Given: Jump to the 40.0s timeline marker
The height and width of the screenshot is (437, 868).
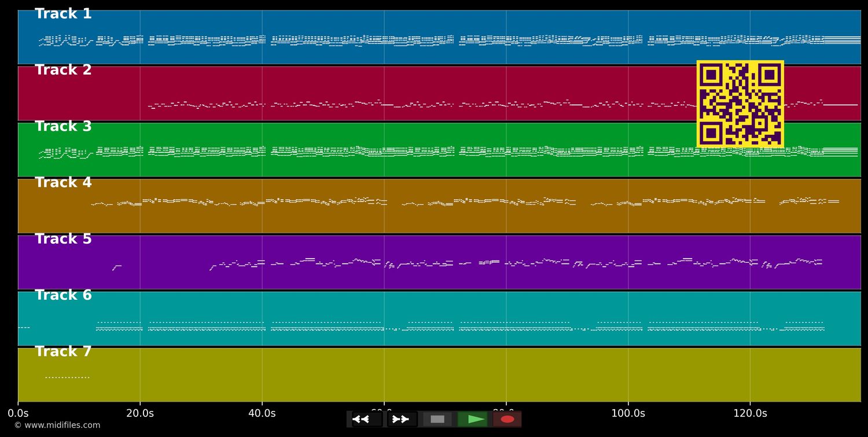Looking at the screenshot, I should 262,413.
